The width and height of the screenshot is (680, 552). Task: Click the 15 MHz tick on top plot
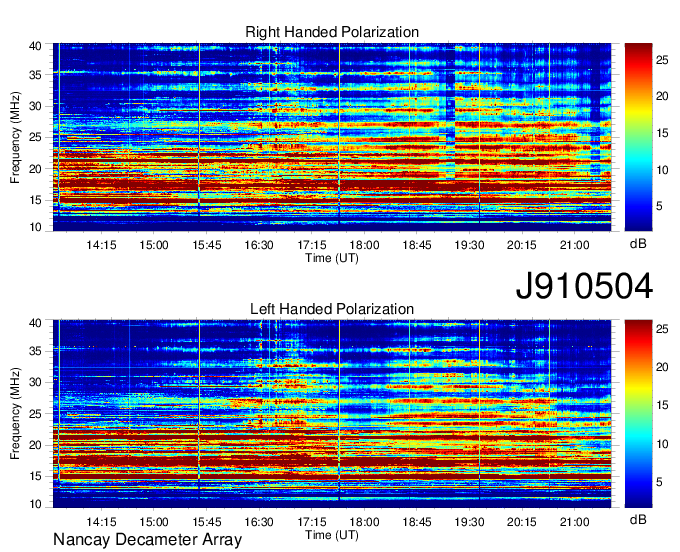35,200
